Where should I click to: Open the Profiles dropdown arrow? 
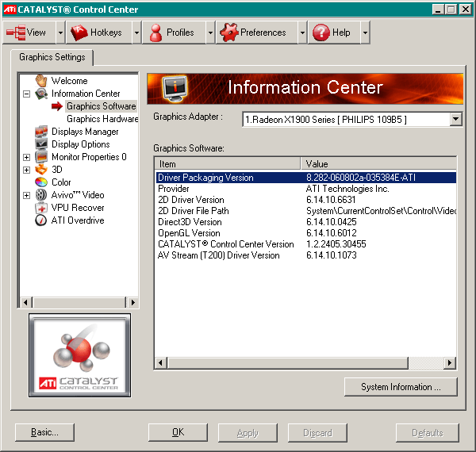coord(210,33)
